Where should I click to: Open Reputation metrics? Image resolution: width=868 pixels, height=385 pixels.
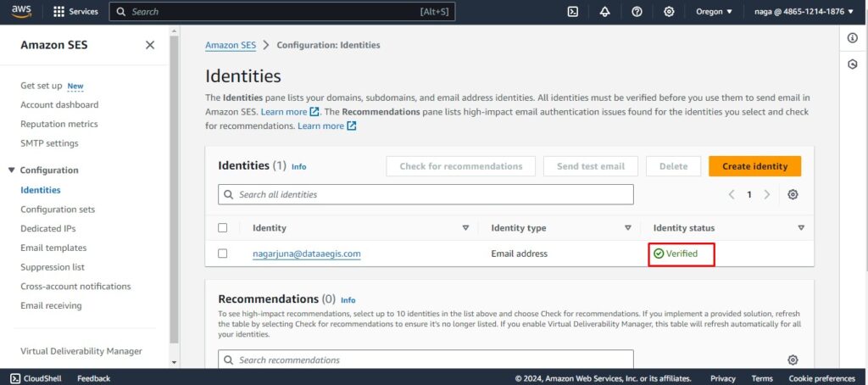(59, 124)
